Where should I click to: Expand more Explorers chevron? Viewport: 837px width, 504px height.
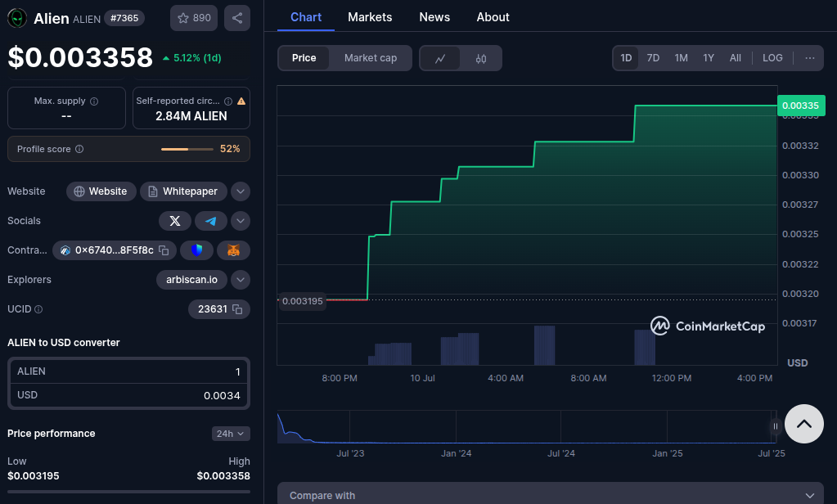[241, 280]
